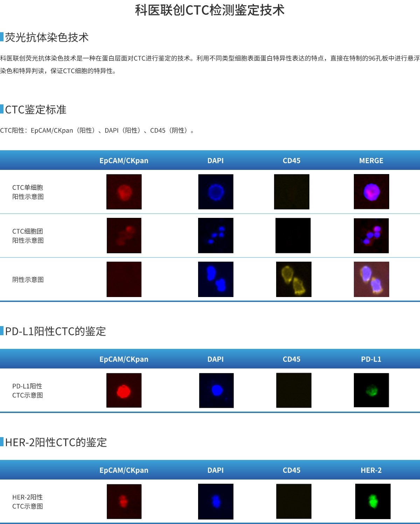The image size is (420, 524).
Task: Open the blue DAPI image in CTC细胞团 row
Action: 216,235
